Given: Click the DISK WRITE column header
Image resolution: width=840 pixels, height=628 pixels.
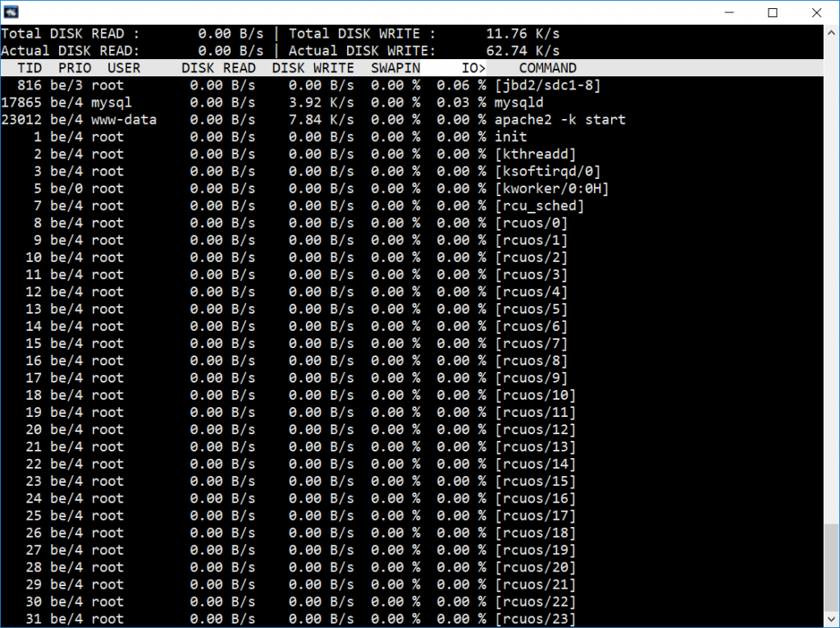Looking at the screenshot, I should tap(313, 68).
